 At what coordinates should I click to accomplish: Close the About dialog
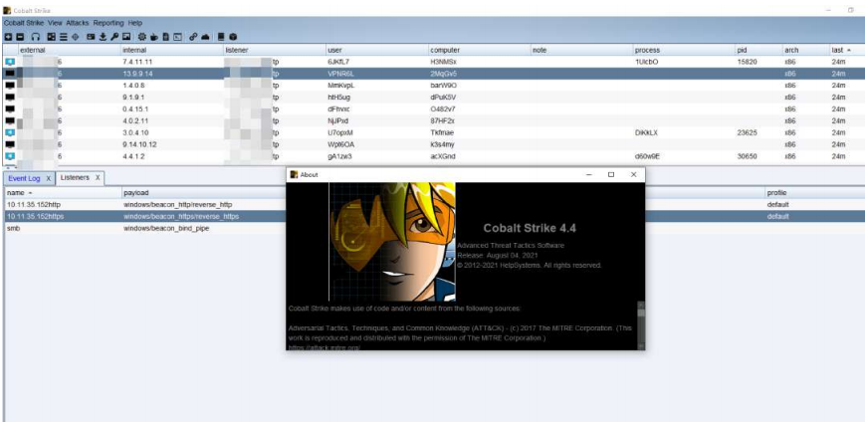click(634, 174)
